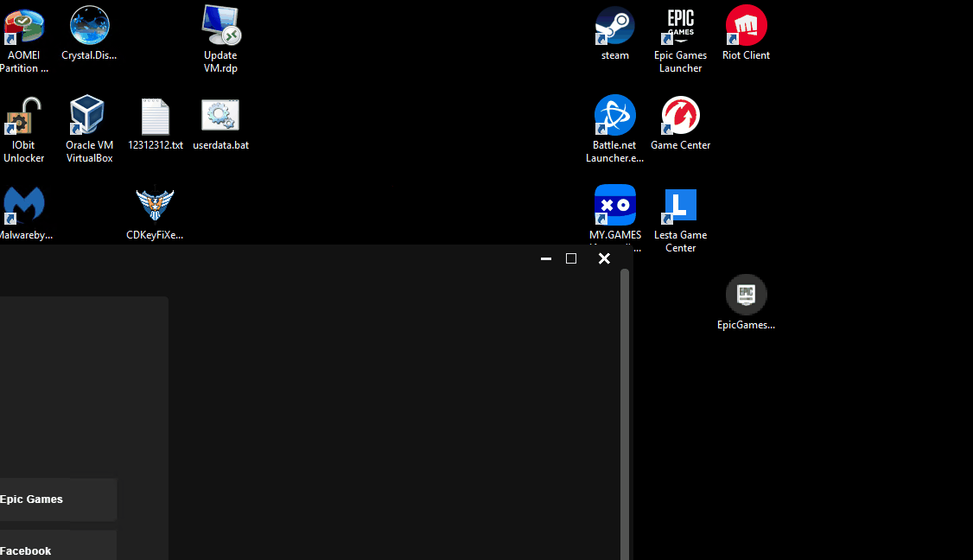Close the dark launcher window
The image size is (973, 560).
coord(604,258)
